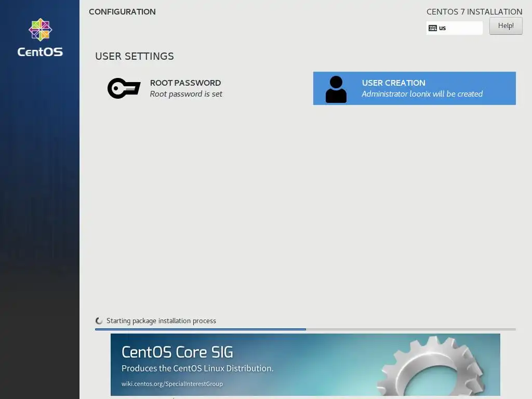This screenshot has width=532, height=399.
Task: Click the CENTOS 7 INSTALLATION title
Action: click(x=474, y=12)
